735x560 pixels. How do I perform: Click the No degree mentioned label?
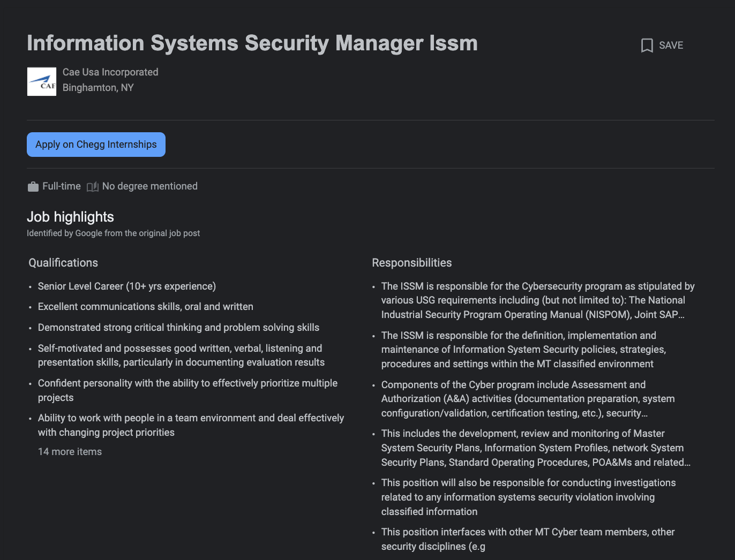coord(150,186)
